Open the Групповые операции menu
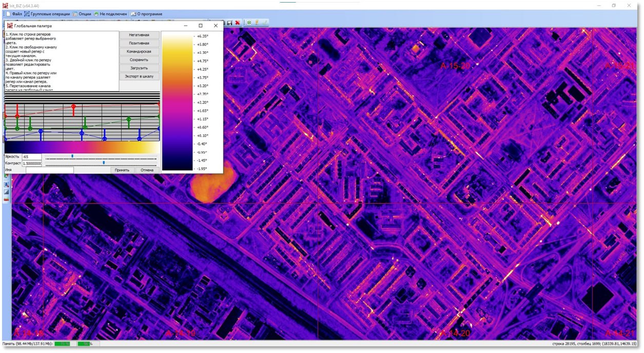Viewport: 644px width, 353px height. [47, 14]
